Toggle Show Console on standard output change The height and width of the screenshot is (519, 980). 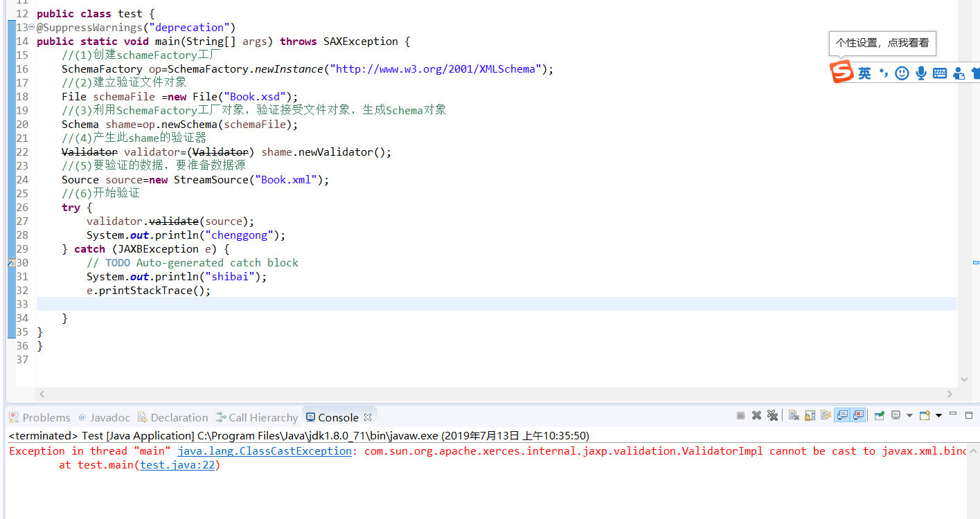[842, 415]
